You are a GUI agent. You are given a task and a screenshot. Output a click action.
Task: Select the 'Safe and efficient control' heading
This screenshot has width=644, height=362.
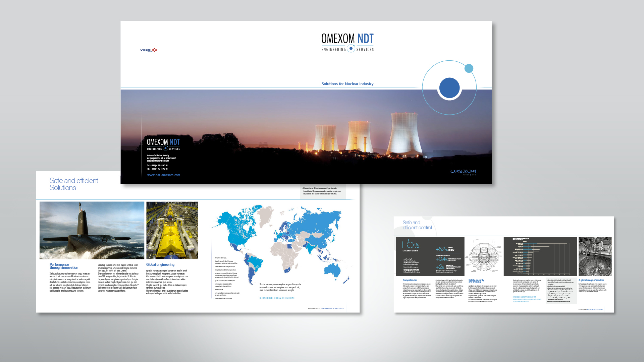pos(417,225)
